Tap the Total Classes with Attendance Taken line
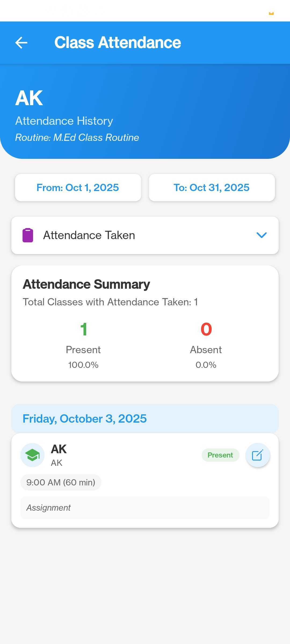 point(110,302)
